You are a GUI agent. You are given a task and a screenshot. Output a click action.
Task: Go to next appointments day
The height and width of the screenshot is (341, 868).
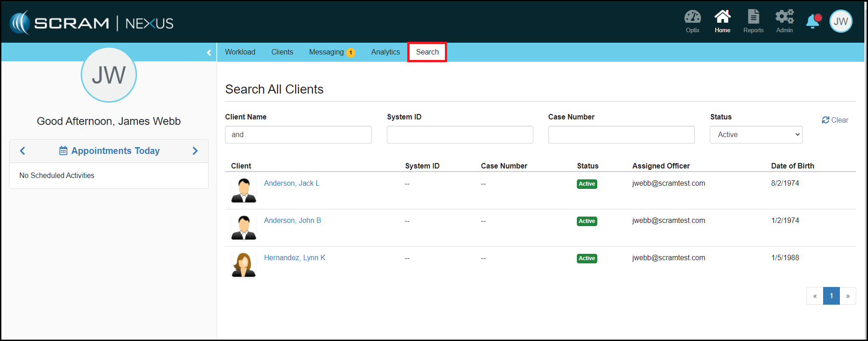tap(195, 151)
